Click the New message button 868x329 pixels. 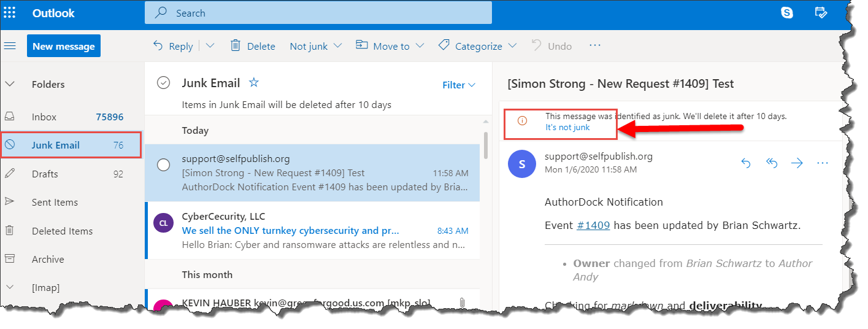(64, 46)
